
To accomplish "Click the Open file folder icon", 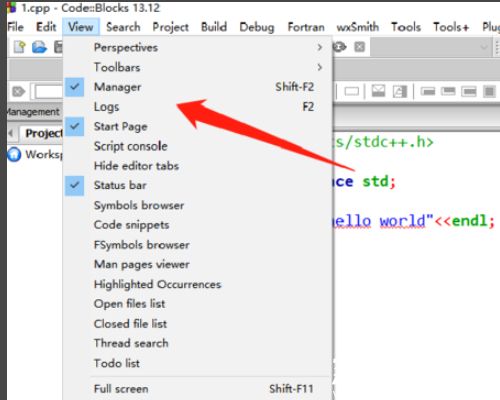I will 39,47.
